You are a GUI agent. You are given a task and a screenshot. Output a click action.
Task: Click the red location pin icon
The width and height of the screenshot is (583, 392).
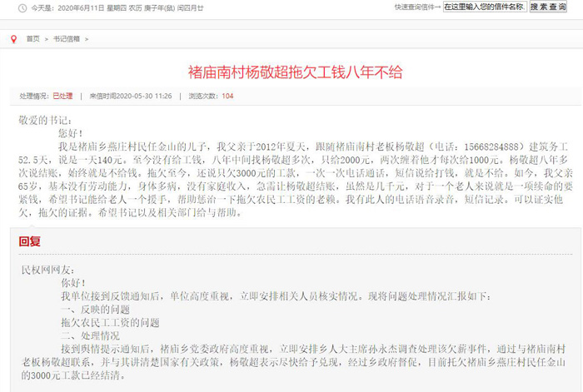pos(14,39)
